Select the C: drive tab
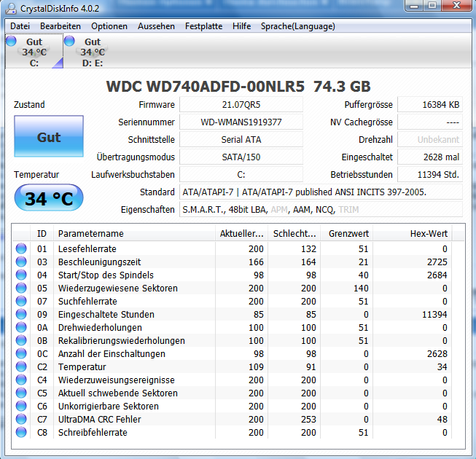Image resolution: width=476 pixels, height=459 pixels. point(34,52)
